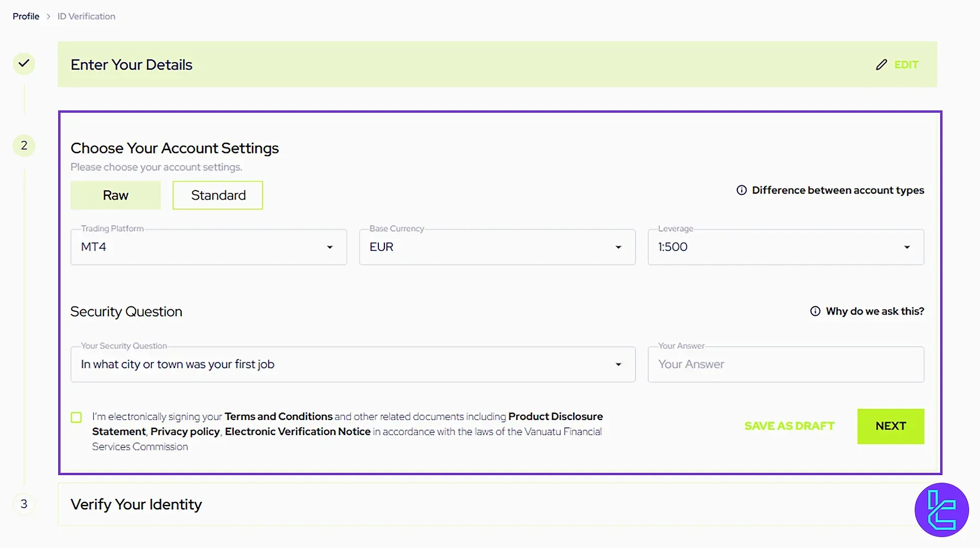Click the Profile breadcrumb link

(26, 16)
